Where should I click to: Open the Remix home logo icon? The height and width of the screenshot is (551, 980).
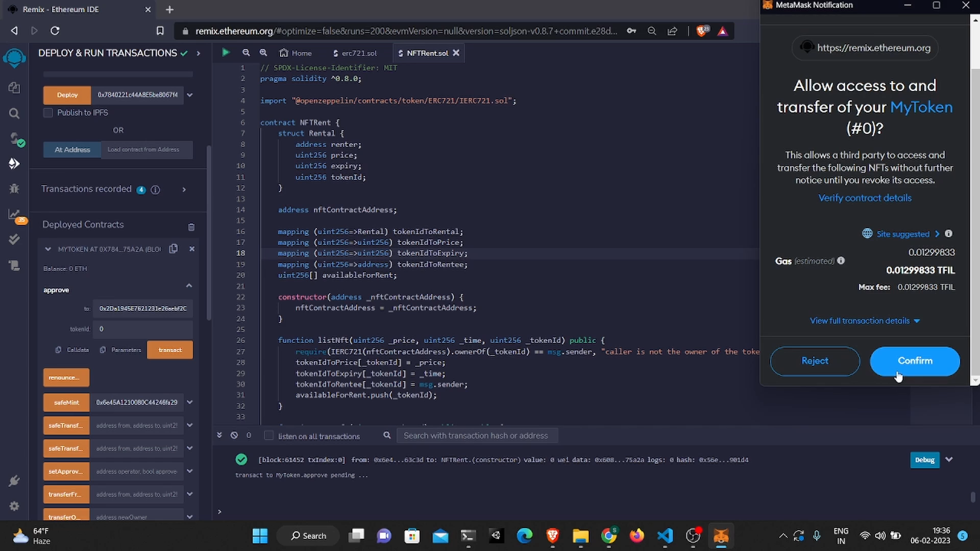(x=14, y=58)
